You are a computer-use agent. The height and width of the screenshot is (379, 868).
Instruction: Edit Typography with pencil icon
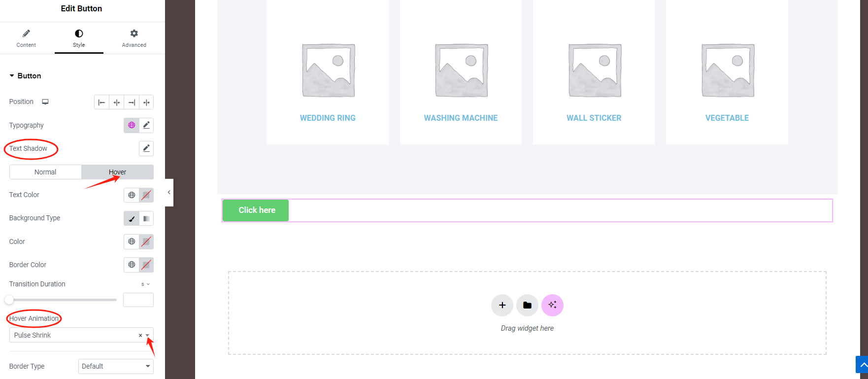[146, 125]
